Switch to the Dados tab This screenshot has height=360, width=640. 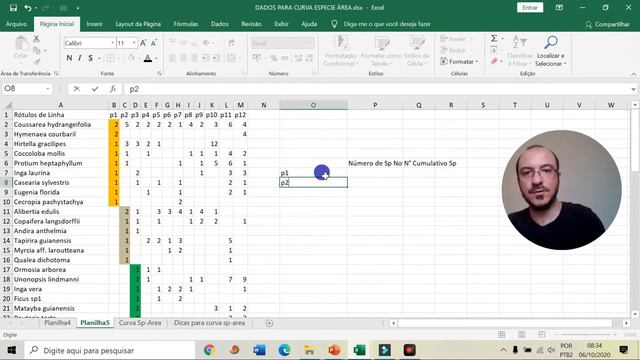click(x=220, y=24)
